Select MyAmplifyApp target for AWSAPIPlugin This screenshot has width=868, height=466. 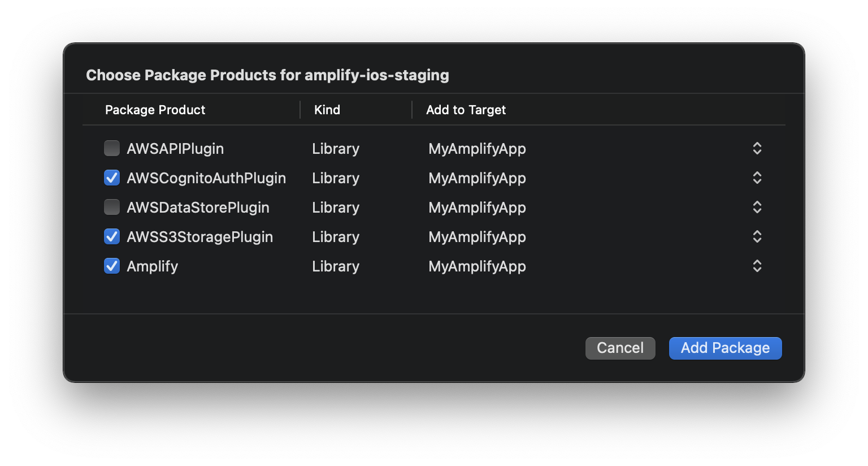[477, 149]
